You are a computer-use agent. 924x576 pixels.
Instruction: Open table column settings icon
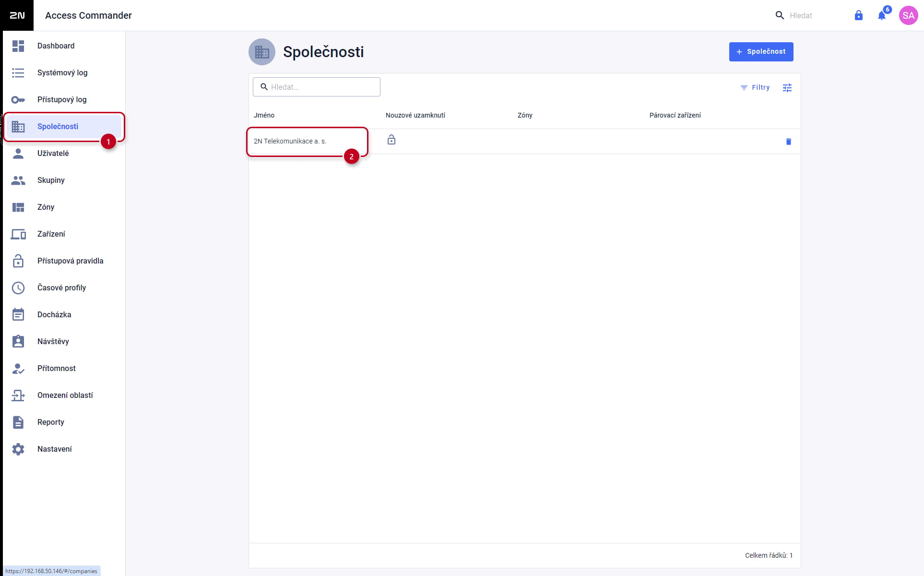(x=787, y=88)
